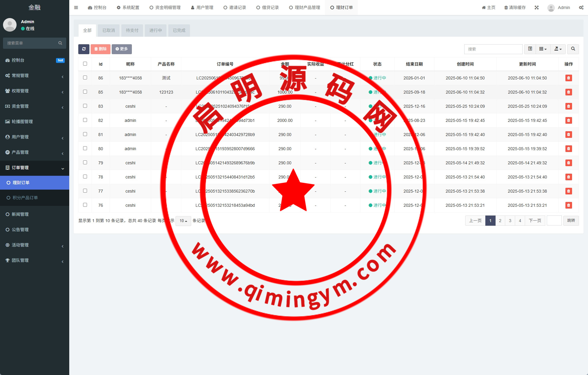Go to 下一页 in pagination
The width and height of the screenshot is (588, 375).
pyautogui.click(x=535, y=221)
